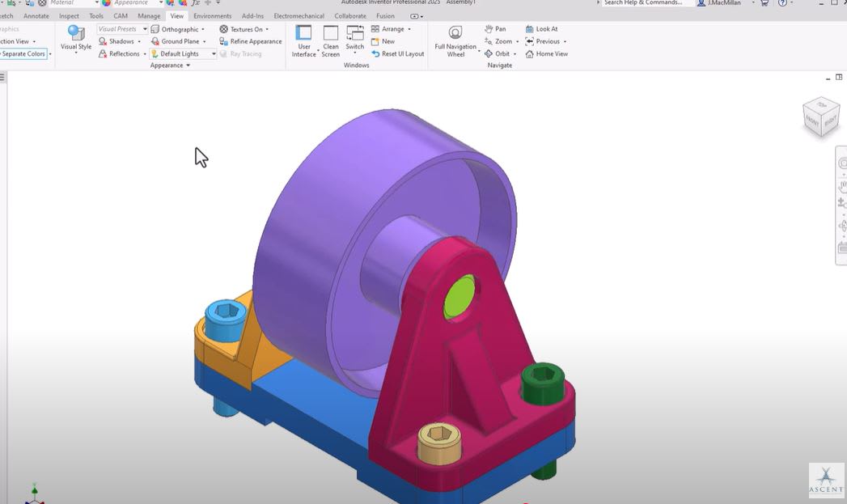Open the Zoom options dropdown arrow
847x504 pixels.
(518, 41)
